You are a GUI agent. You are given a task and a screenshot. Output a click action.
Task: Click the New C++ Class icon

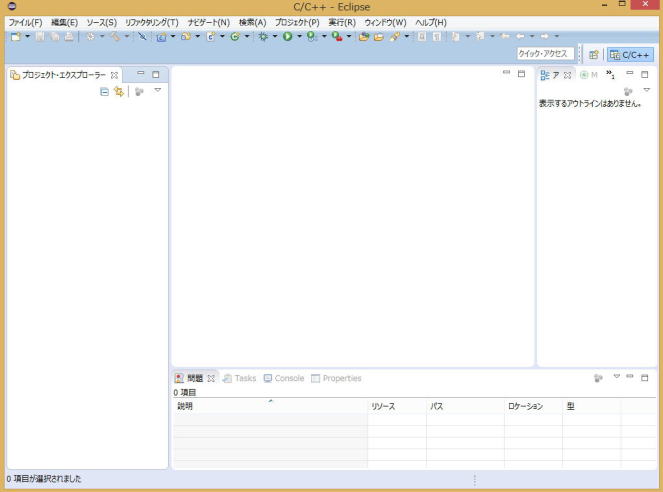pos(235,37)
